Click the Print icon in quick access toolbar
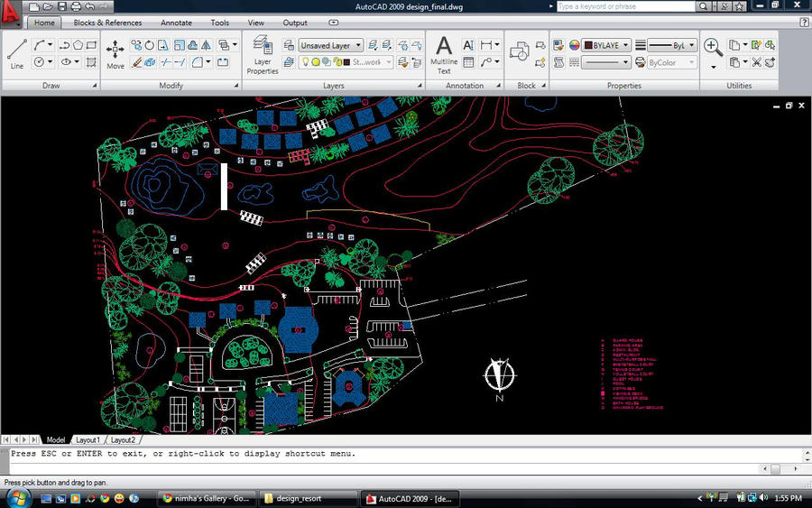 pos(76,6)
